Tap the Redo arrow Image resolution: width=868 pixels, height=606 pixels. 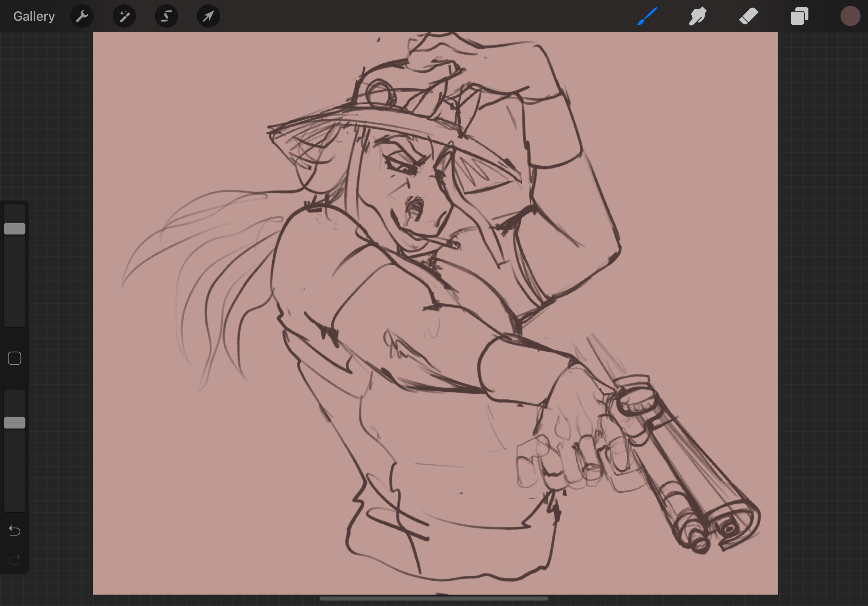[15, 559]
